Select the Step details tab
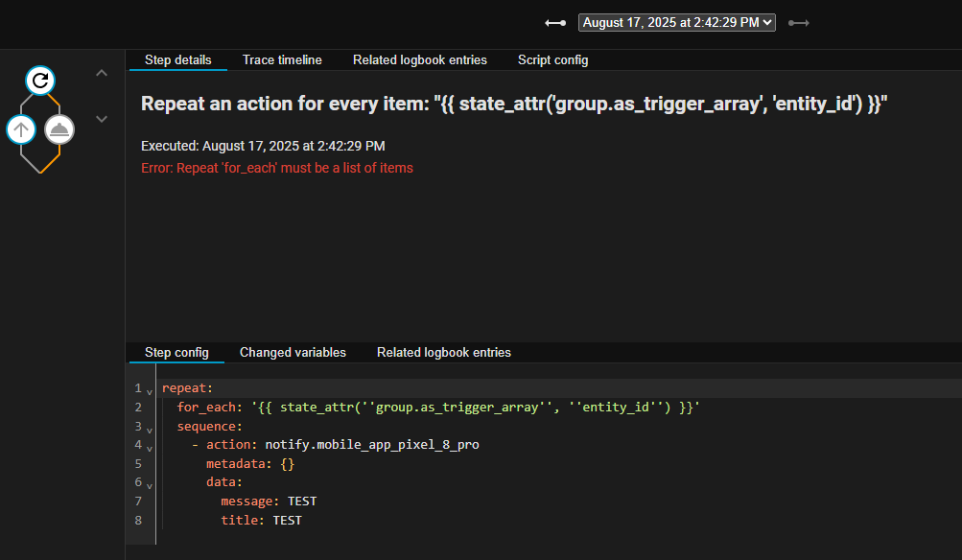This screenshot has height=560, width=962. [x=177, y=59]
